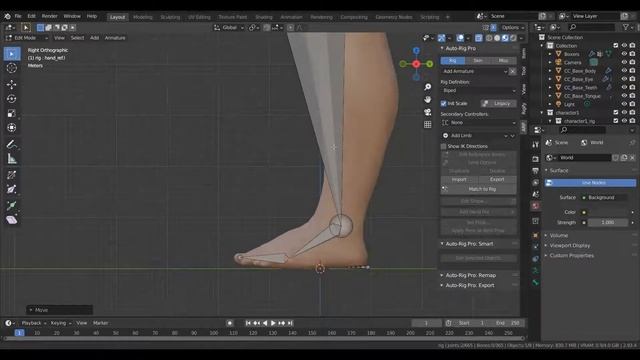The image size is (640, 360).
Task: Hide CC_Base_Body with eye icon
Action: 624,71
